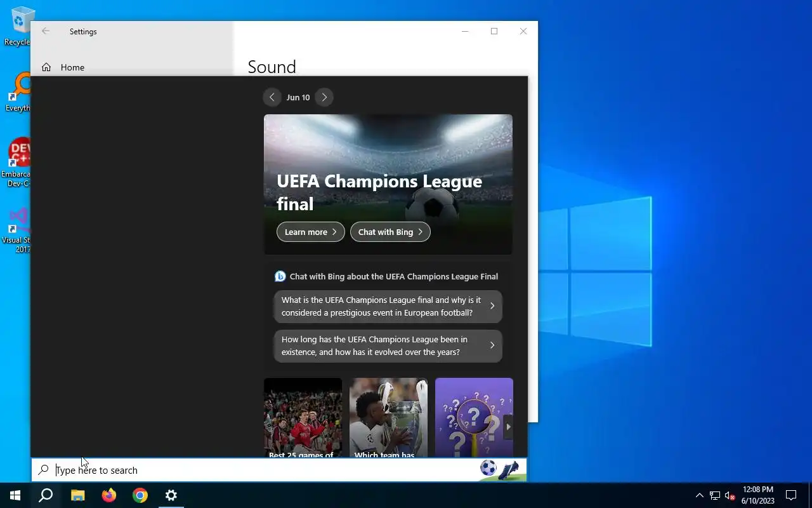Switch to Settings via taskbar gear icon
The image size is (812, 508).
pyautogui.click(x=171, y=495)
